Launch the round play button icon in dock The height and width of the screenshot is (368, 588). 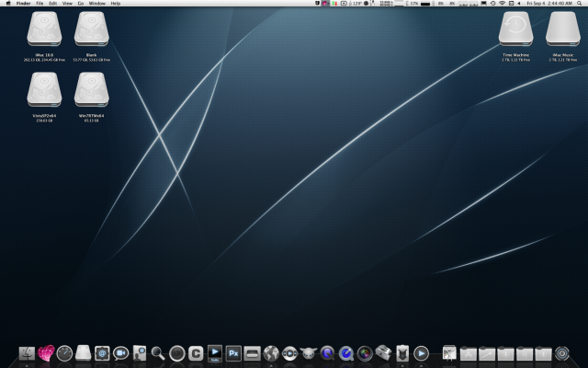421,353
